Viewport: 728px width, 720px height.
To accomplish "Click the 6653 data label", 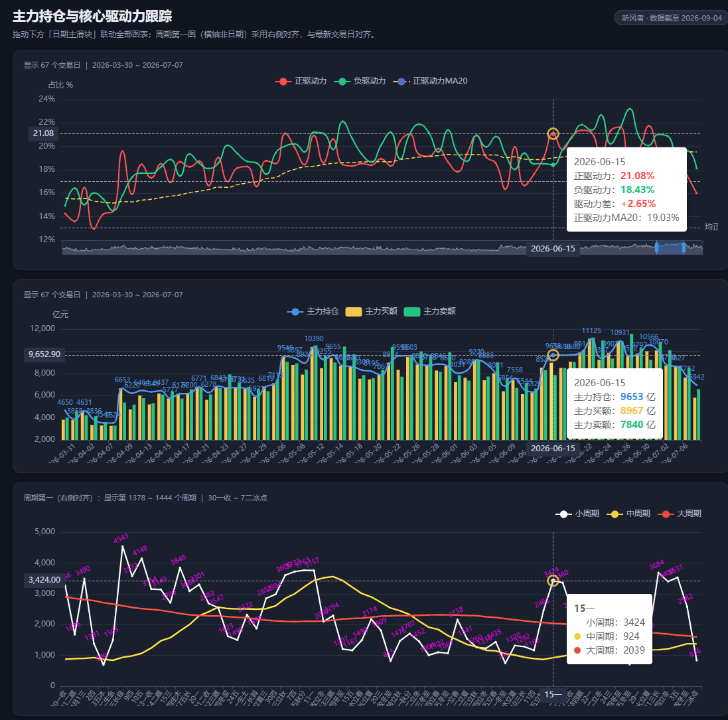I will pyautogui.click(x=123, y=380).
